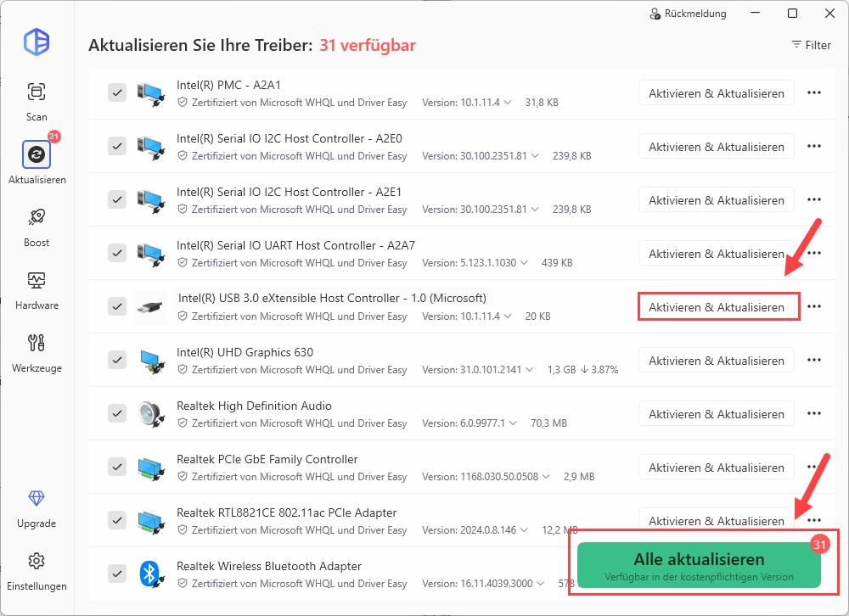Open more options for USB 3.0 eXtensible Host Controller
This screenshot has height=616, width=849.
814,306
